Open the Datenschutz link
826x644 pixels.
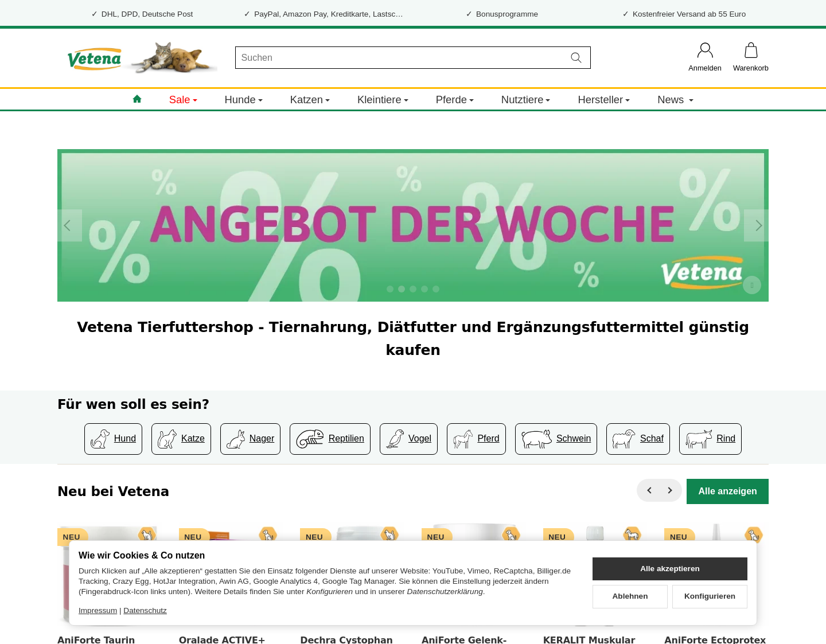(x=145, y=611)
